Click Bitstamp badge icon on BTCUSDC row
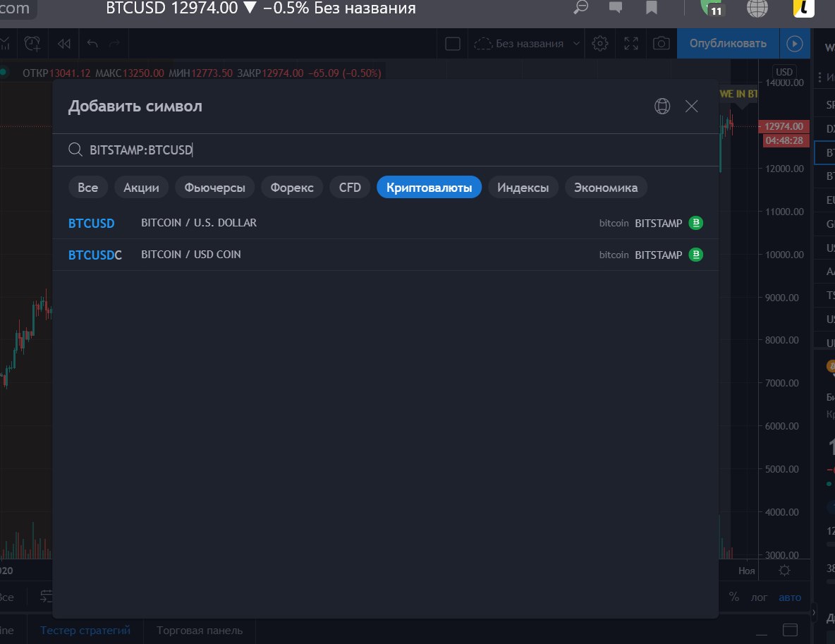The image size is (835, 644). pyautogui.click(x=695, y=255)
